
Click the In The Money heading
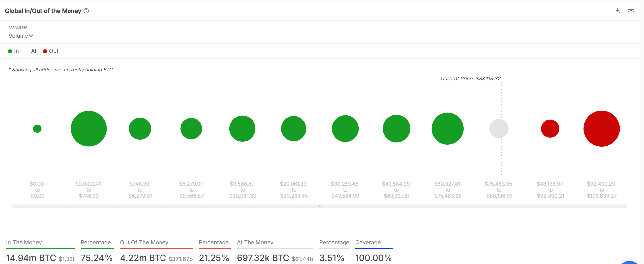24,242
